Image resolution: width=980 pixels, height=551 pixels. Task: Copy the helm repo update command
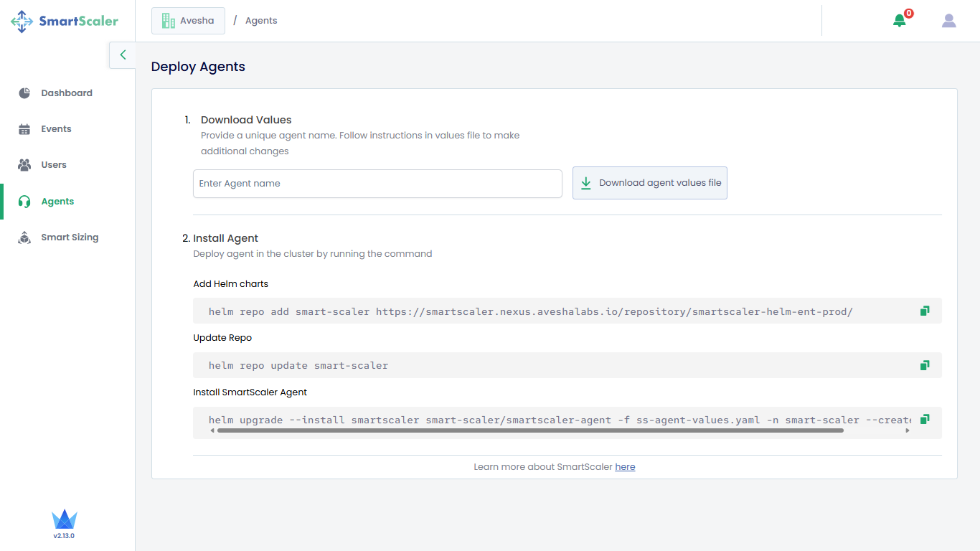925,365
